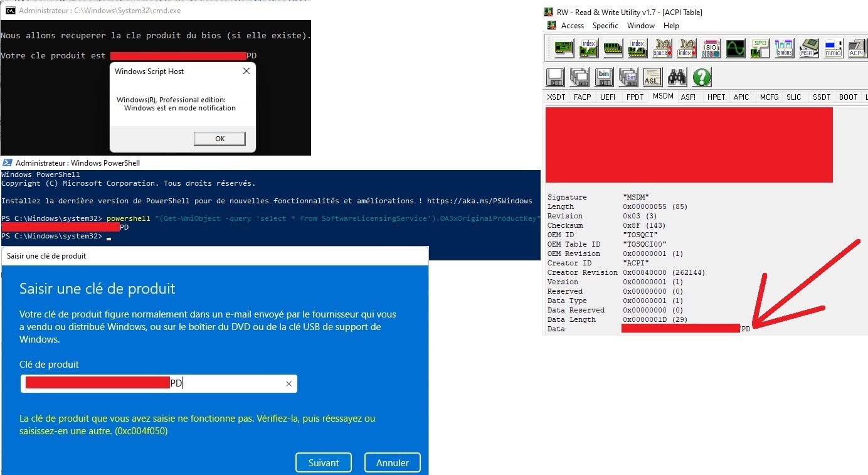Click the single floppy disk Save icon
The height and width of the screenshot is (475, 868).
tap(556, 77)
